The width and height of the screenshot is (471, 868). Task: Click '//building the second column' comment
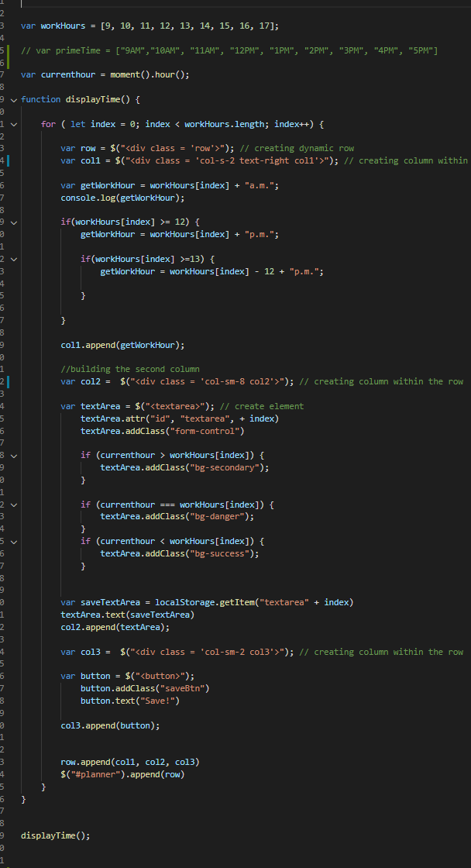(x=130, y=369)
